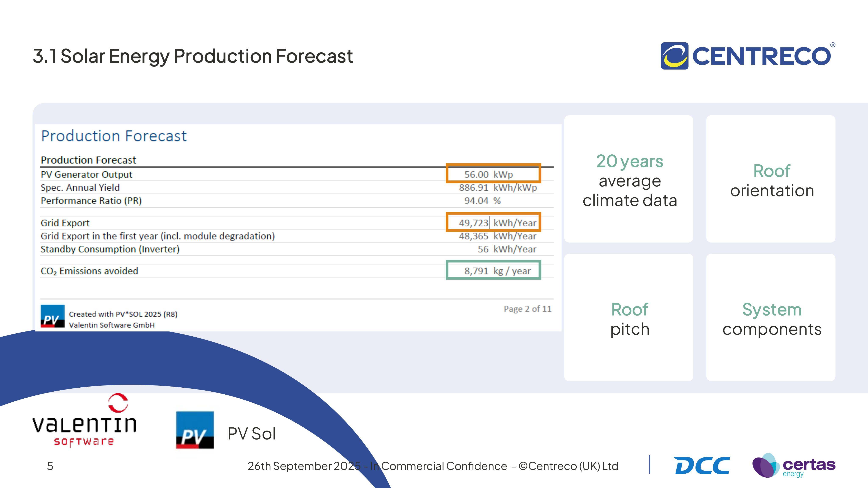Image resolution: width=868 pixels, height=488 pixels.
Task: Select the System components card
Action: point(771,317)
